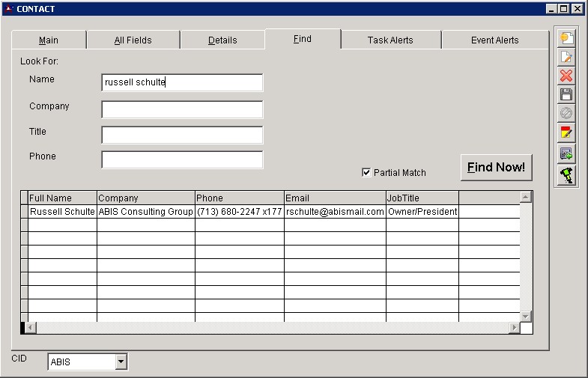Click the edit record pencil icon

(566, 57)
